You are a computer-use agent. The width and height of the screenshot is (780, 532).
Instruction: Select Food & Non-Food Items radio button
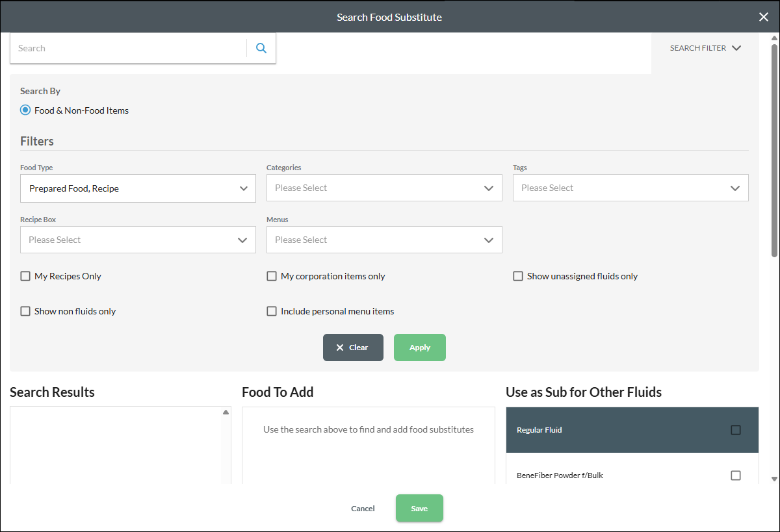point(25,110)
